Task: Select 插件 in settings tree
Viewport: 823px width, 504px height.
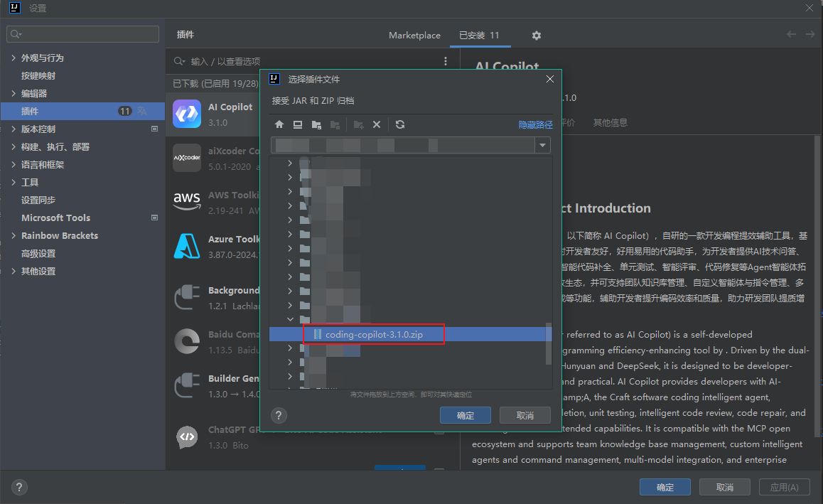Action: click(x=83, y=111)
